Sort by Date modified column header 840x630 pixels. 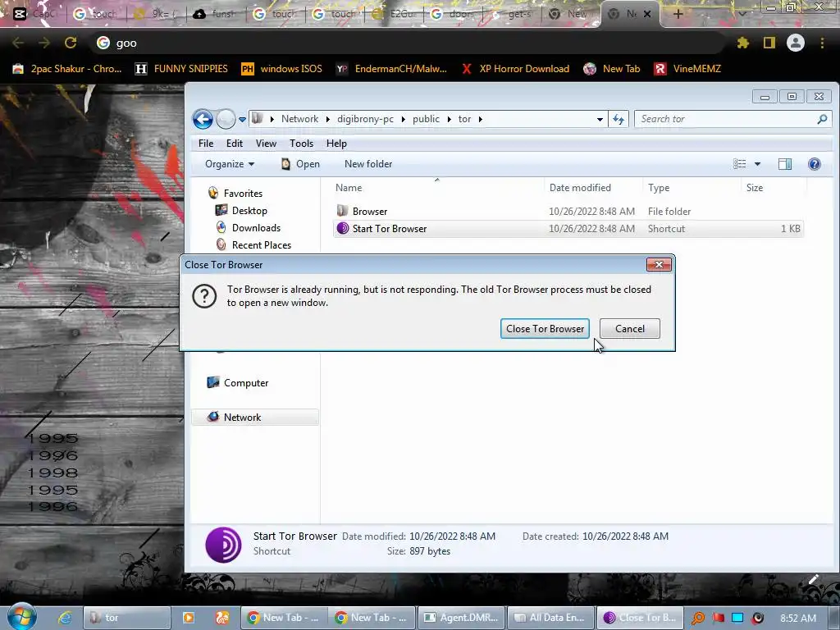click(580, 188)
